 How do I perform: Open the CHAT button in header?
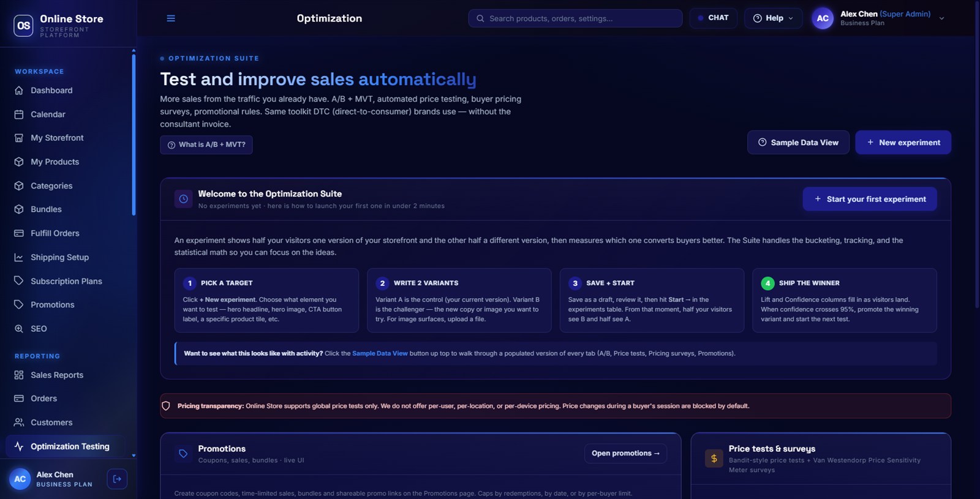click(713, 18)
